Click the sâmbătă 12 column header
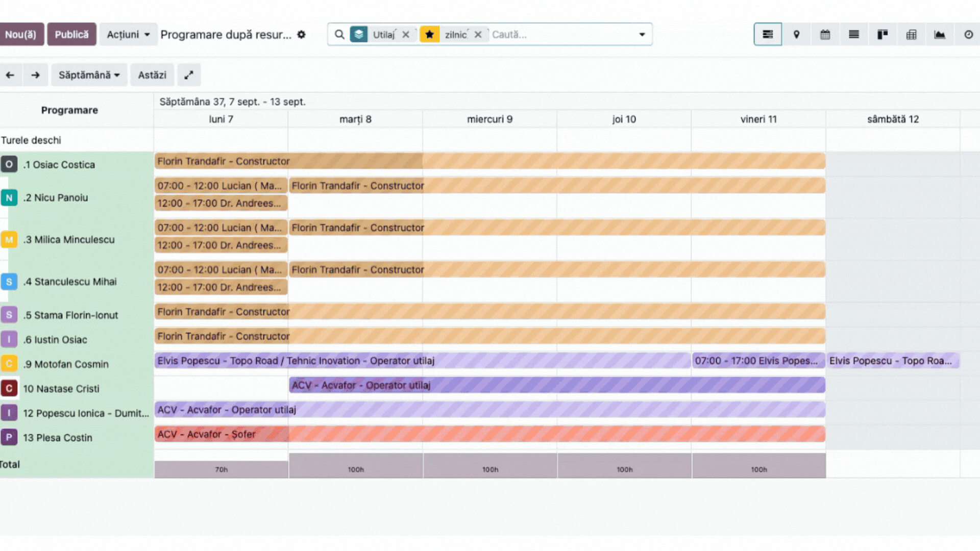 [893, 119]
